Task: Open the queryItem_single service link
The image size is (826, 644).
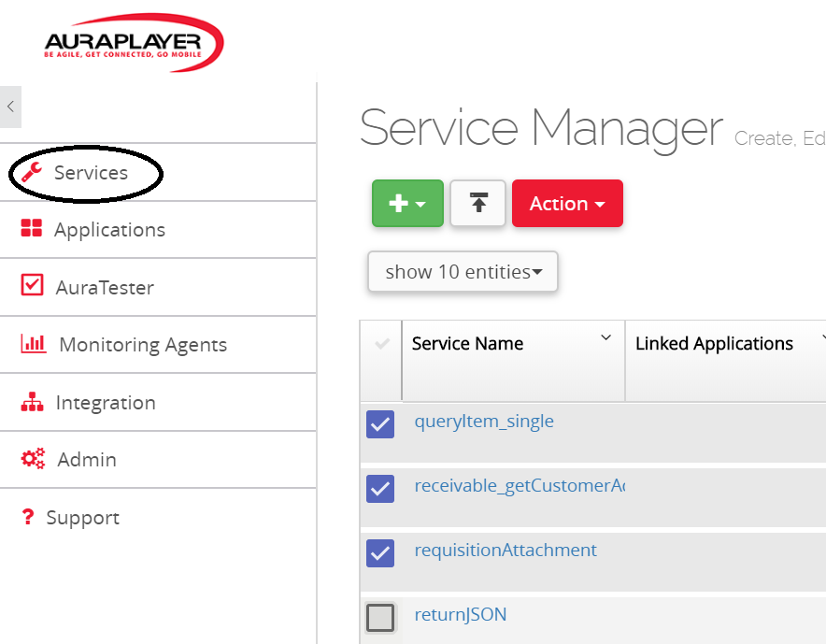Action: [484, 422]
